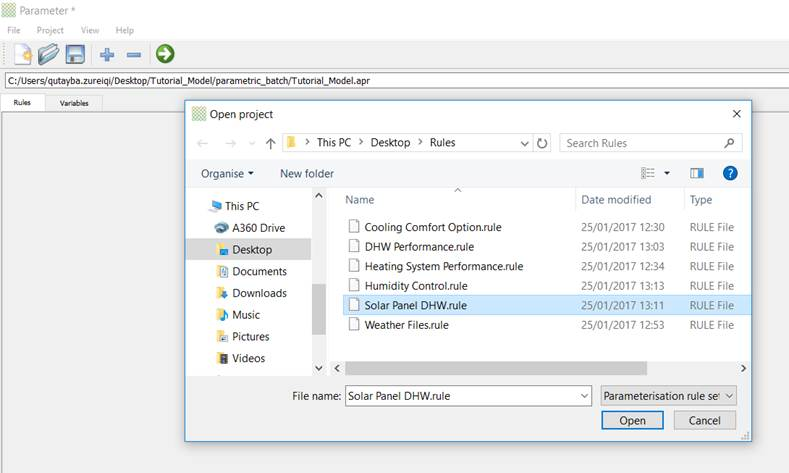Click the Up one level arrow

coord(270,143)
